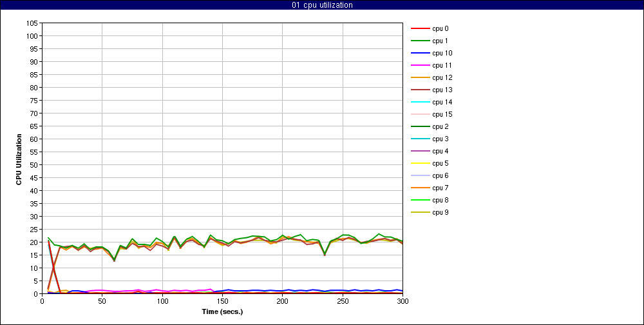The image size is (644, 325).
Task: Select the 'cpu 15' legend entry
Action: 431,114
